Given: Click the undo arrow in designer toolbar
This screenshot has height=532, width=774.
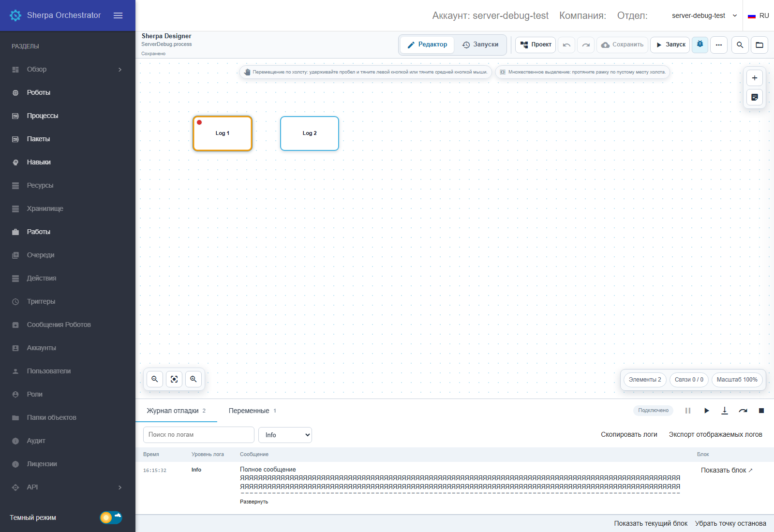Looking at the screenshot, I should [x=566, y=45].
